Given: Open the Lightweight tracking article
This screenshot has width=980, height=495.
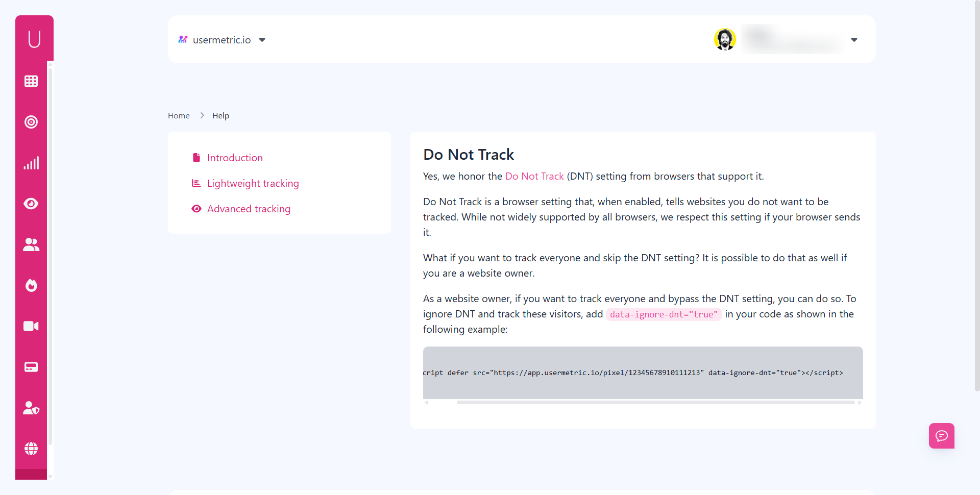Looking at the screenshot, I should click(x=253, y=183).
